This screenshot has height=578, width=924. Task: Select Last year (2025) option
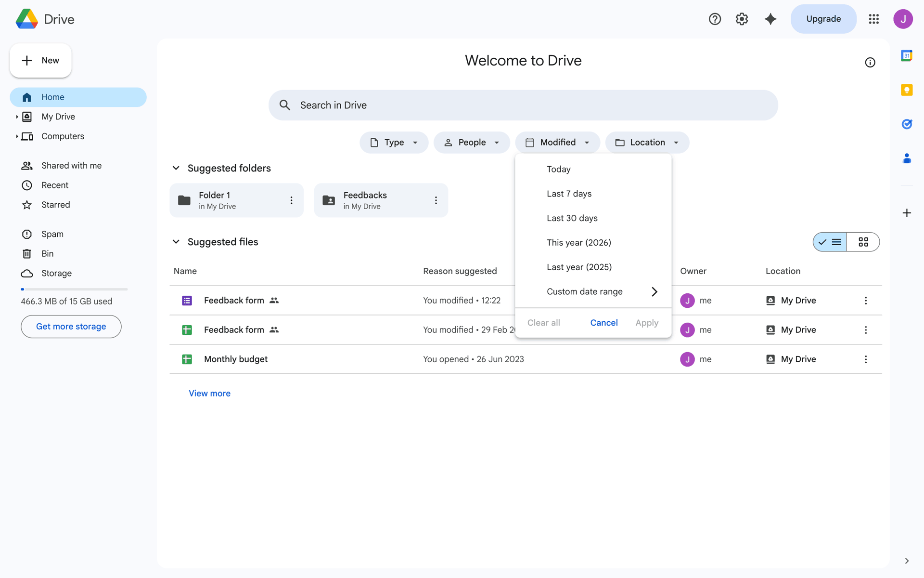[593, 267]
